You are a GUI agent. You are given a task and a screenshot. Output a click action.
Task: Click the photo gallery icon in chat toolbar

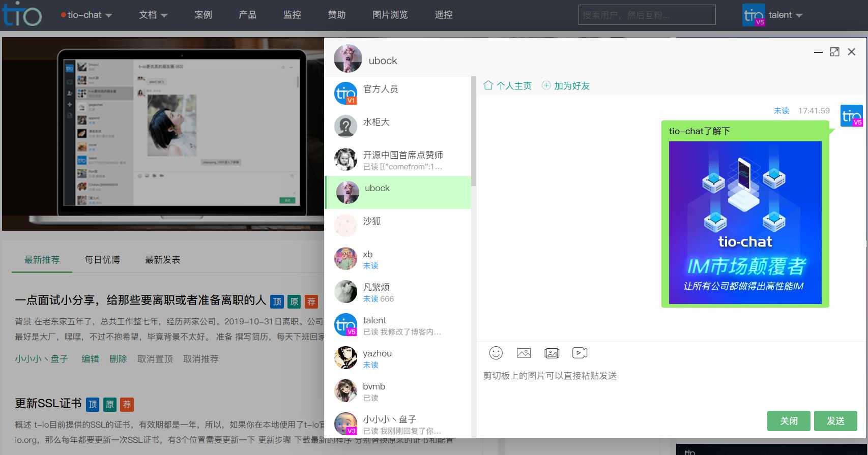[552, 353]
